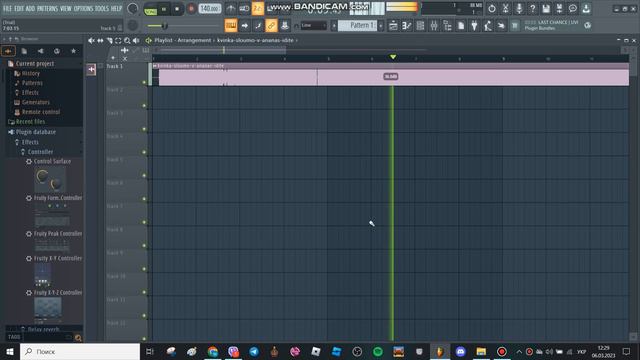640x360 pixels.
Task: Open the View playlist window icon
Action: 393,26
